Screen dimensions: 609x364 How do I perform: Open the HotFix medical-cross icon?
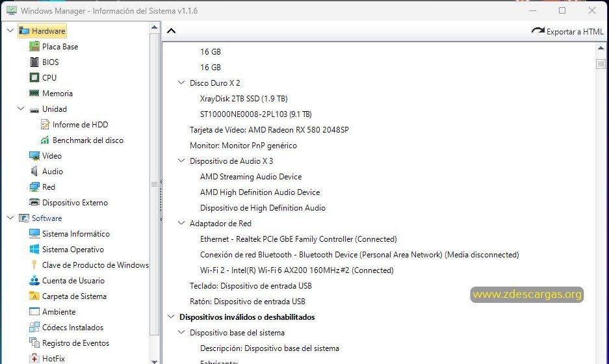click(x=34, y=358)
